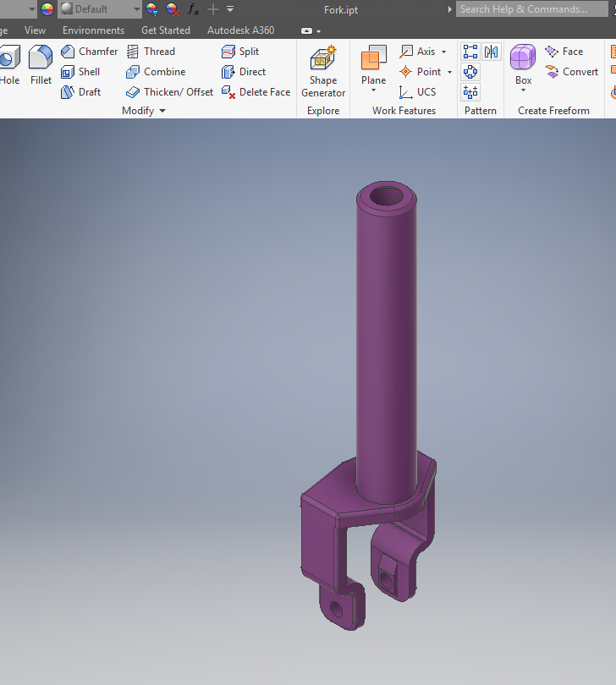Select the freeform Face tool

(x=564, y=52)
